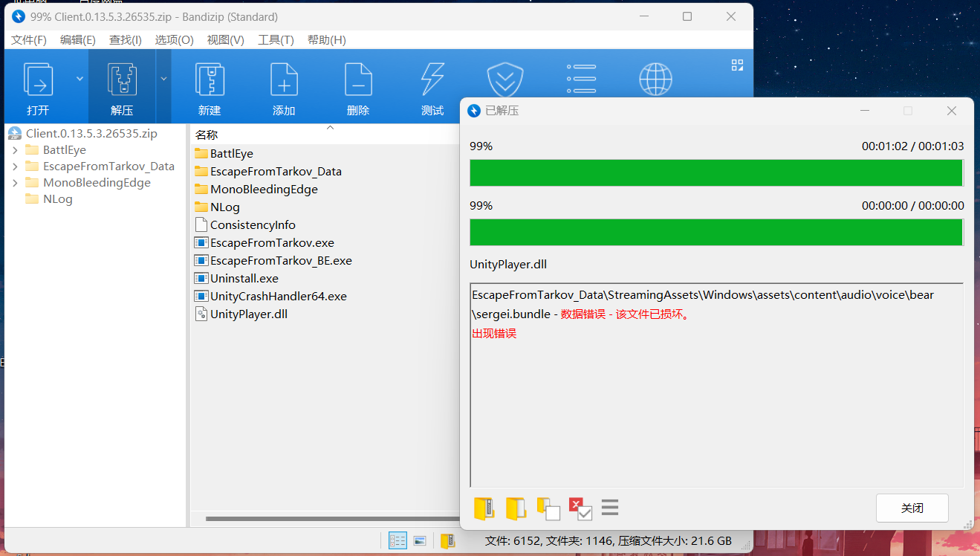Click the folder-copy icon in extraction dialog
This screenshot has width=980, height=556.
(x=548, y=508)
